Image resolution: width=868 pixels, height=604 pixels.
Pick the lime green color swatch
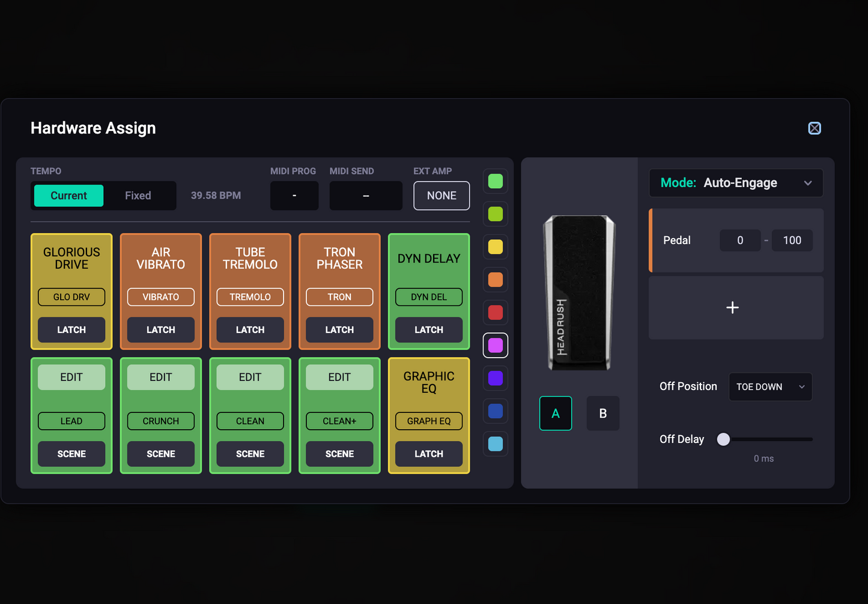(x=496, y=214)
